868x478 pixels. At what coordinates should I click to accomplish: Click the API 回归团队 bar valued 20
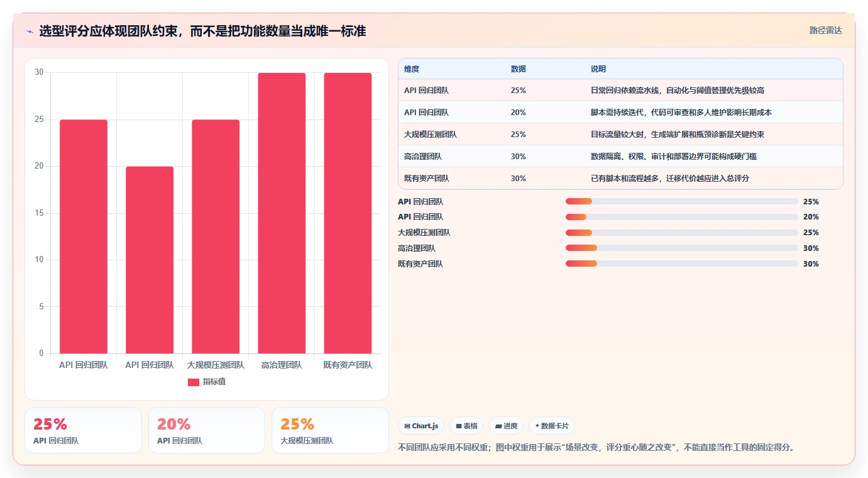(x=150, y=260)
